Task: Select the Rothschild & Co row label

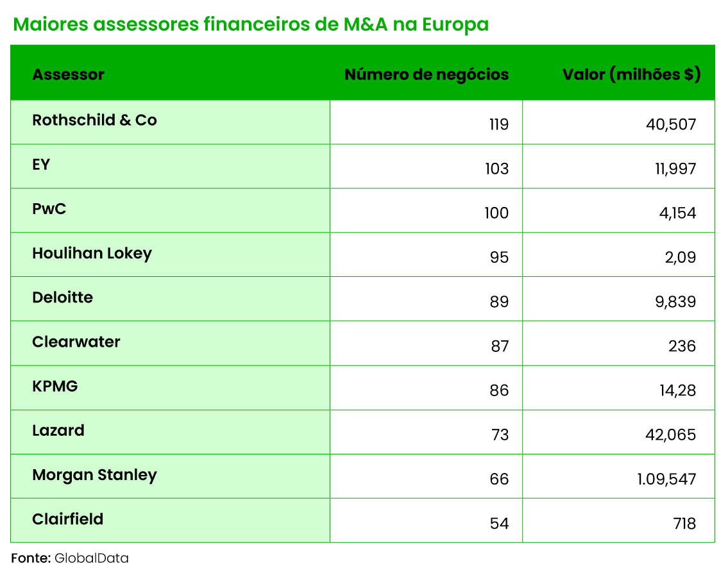Action: click(94, 120)
